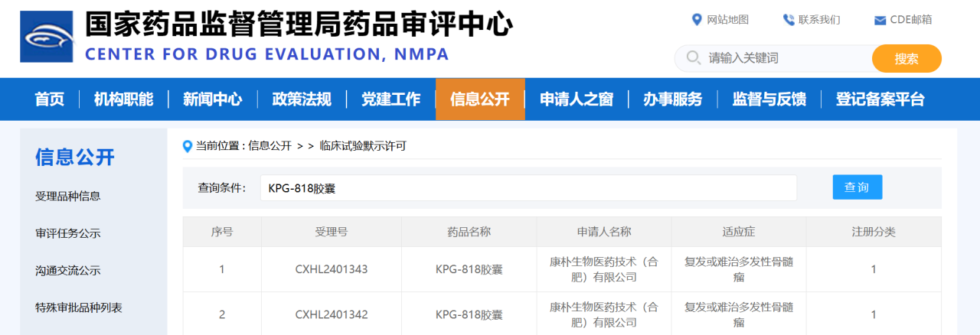Click the 序号 column header
This screenshot has height=335, width=980.
pyautogui.click(x=222, y=232)
